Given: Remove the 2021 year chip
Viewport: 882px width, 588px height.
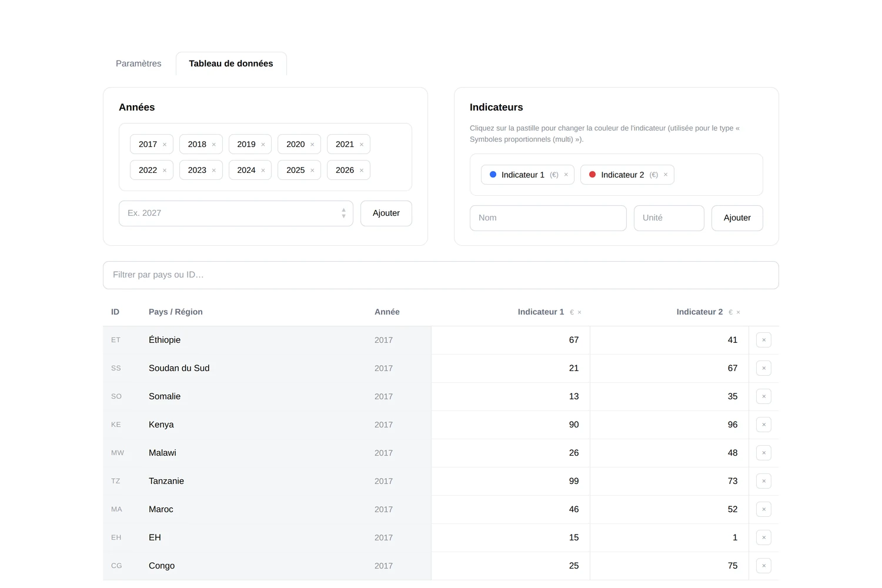Looking at the screenshot, I should pos(362,145).
